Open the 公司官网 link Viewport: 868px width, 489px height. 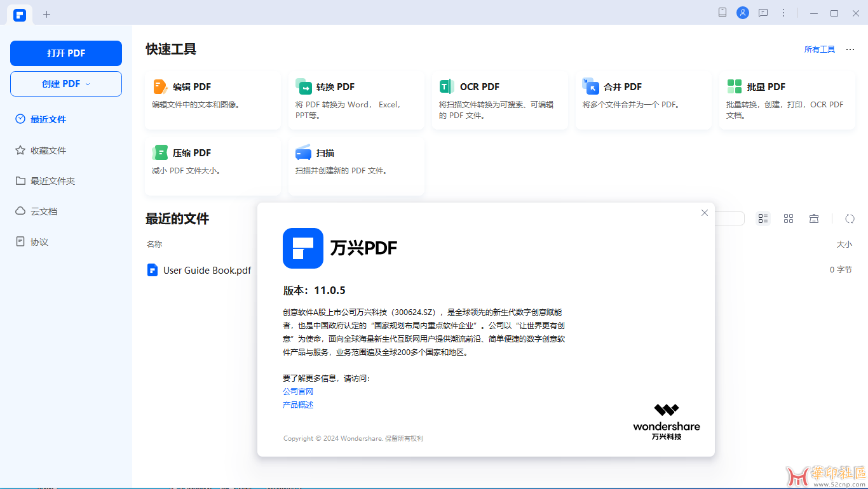298,392
